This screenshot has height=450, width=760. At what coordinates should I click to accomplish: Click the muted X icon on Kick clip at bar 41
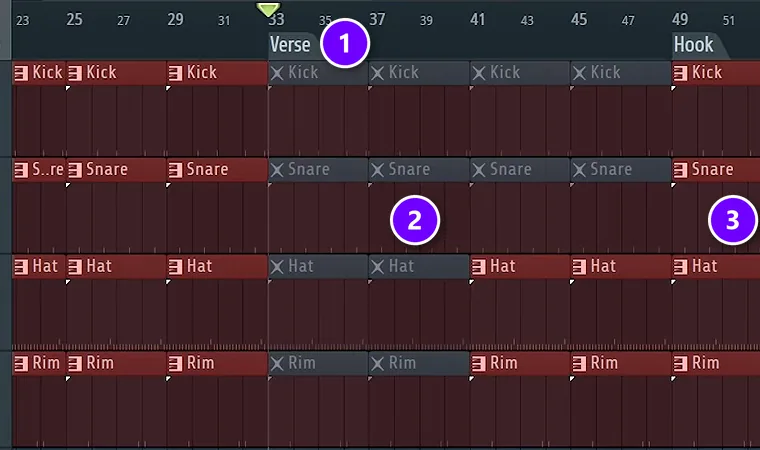[479, 73]
